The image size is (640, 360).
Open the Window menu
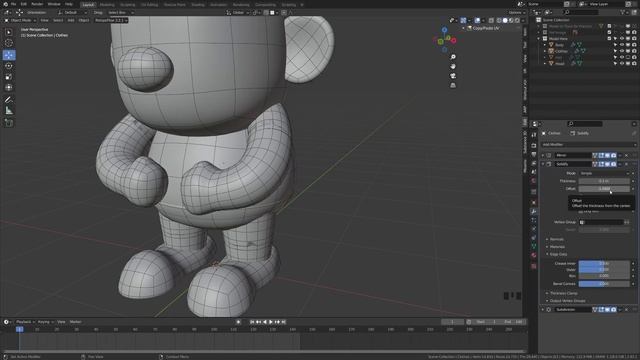point(54,4)
